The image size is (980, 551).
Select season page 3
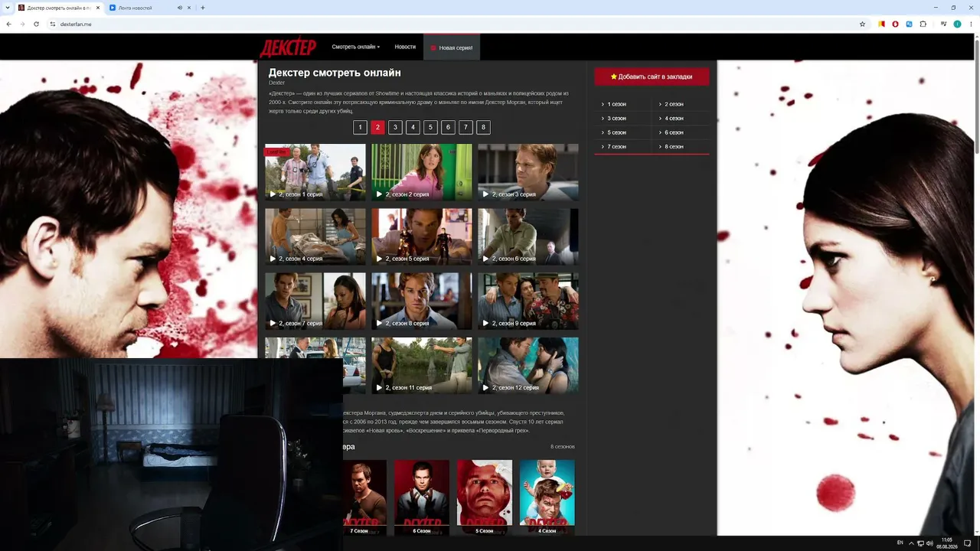pyautogui.click(x=395, y=127)
